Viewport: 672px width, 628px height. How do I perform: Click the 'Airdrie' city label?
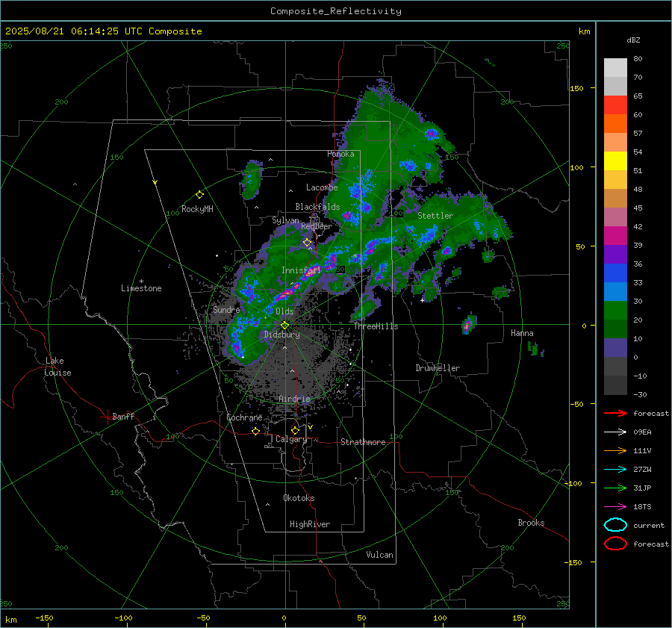pos(294,399)
